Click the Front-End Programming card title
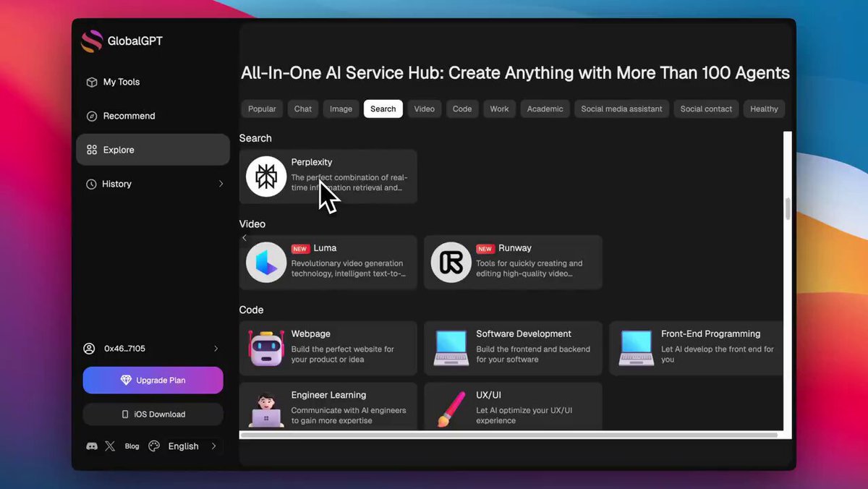The image size is (868, 489). coord(711,334)
